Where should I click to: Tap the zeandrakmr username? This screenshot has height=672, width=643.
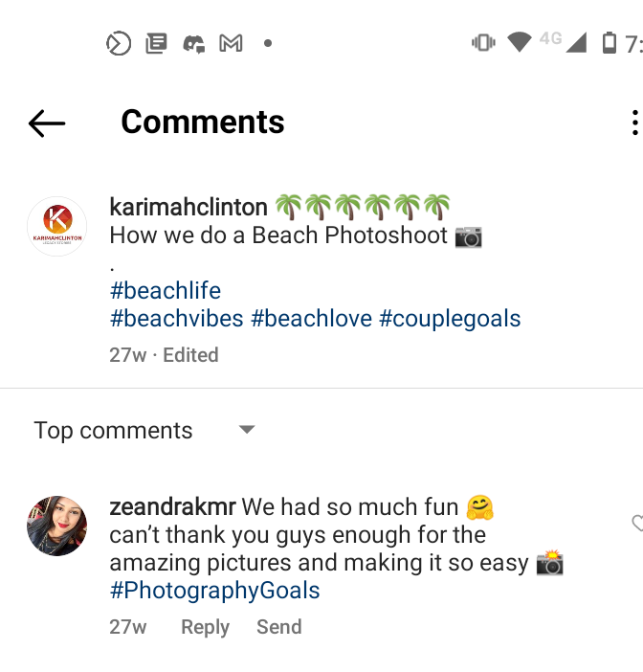click(172, 506)
